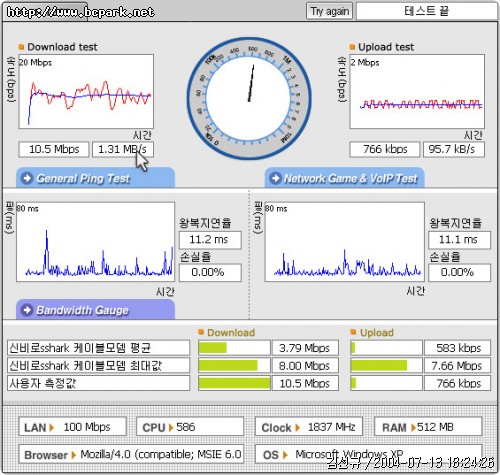Screen dimensions: 500x475
Task: Open the www.bcpark.net link
Action: [81, 12]
